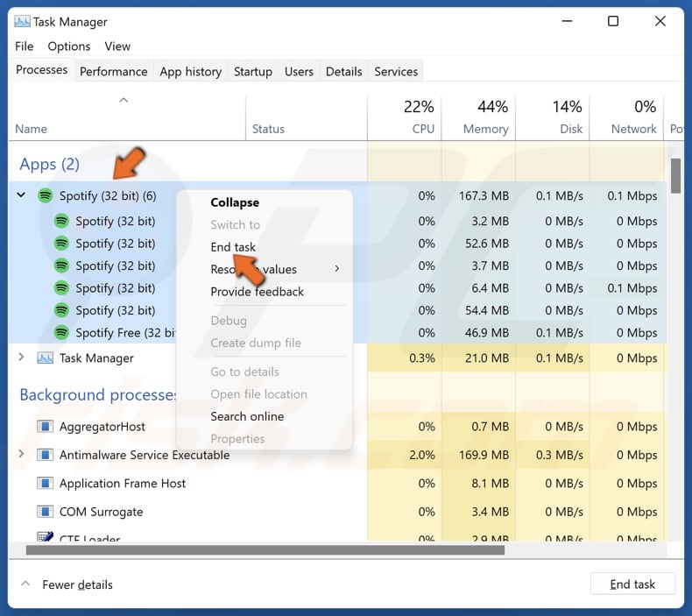Sort by the Memory column header
Image resolution: width=692 pixels, height=616 pixels.
tap(478, 117)
